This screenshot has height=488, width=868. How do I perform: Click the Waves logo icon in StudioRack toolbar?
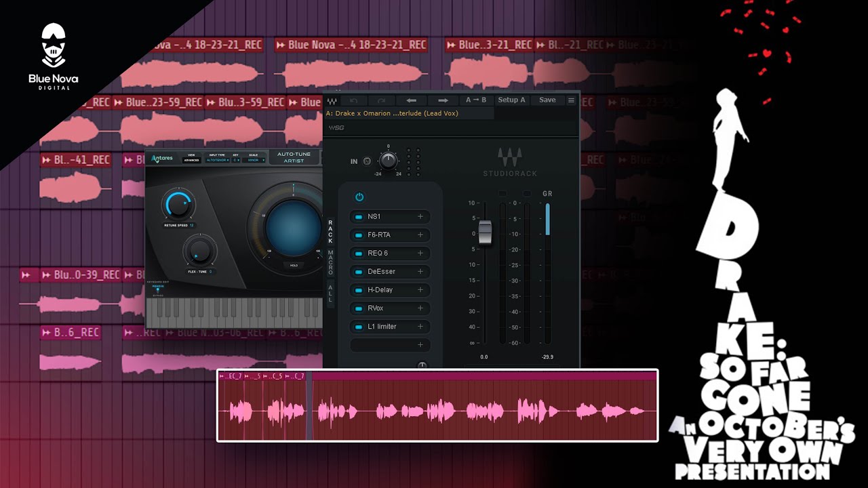(332, 100)
